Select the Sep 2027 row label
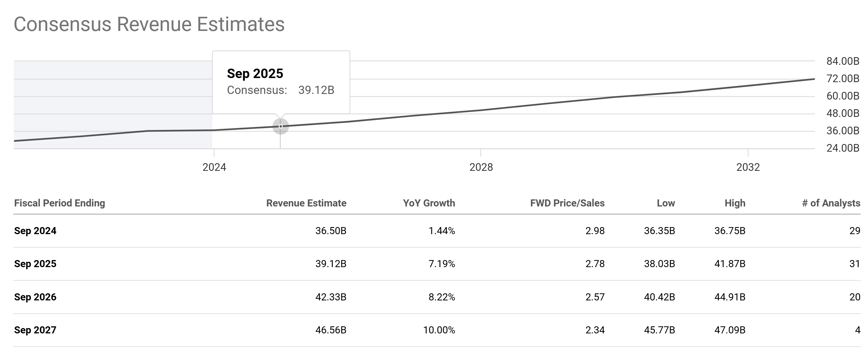The height and width of the screenshot is (349, 868). pos(35,330)
